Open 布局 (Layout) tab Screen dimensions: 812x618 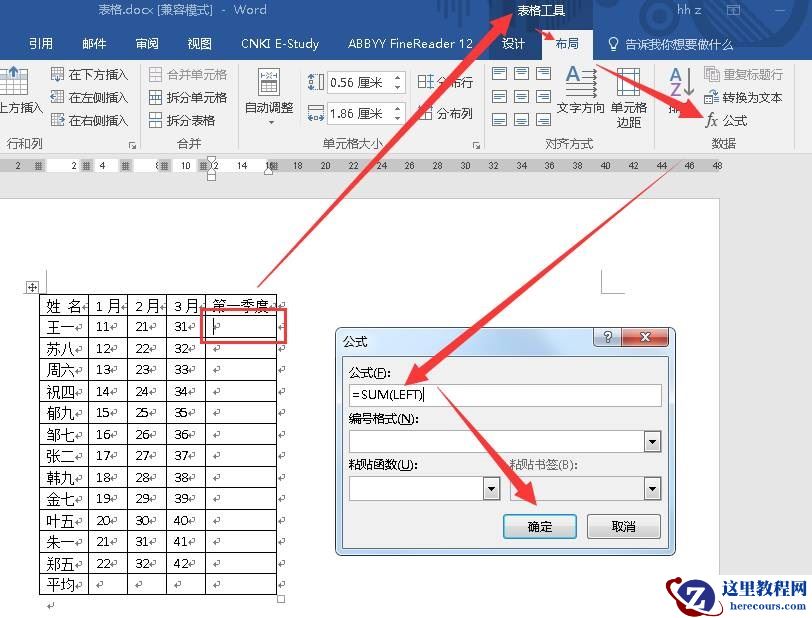coord(567,44)
